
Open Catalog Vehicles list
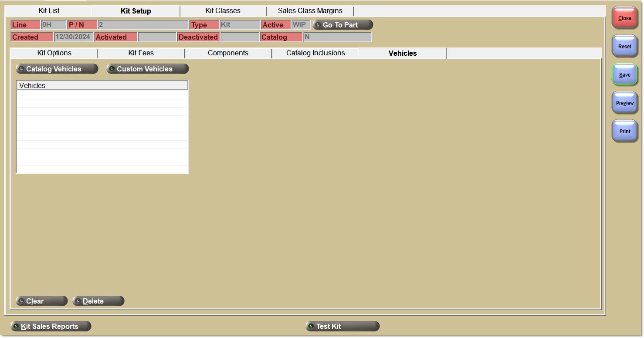click(x=57, y=69)
